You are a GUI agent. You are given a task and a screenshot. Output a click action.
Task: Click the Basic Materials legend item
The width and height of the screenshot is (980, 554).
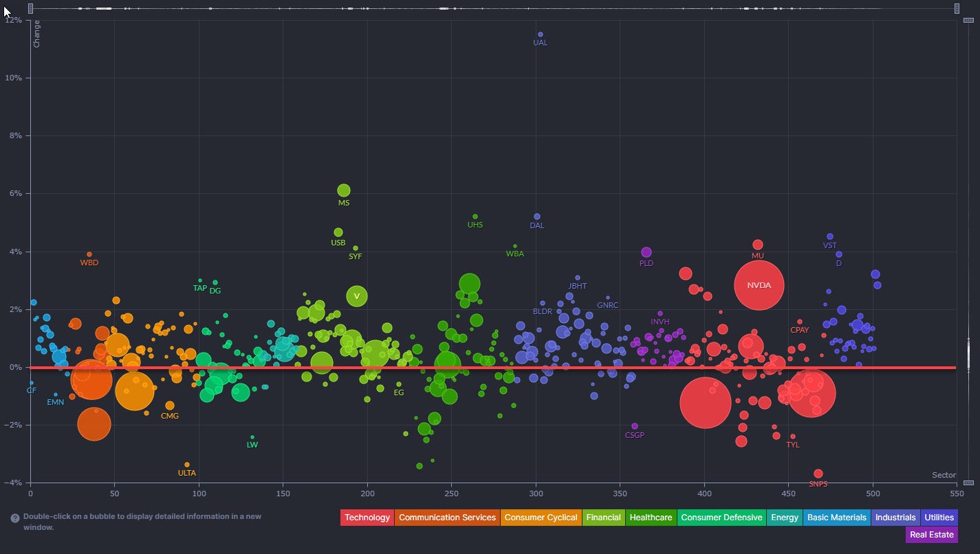click(836, 518)
